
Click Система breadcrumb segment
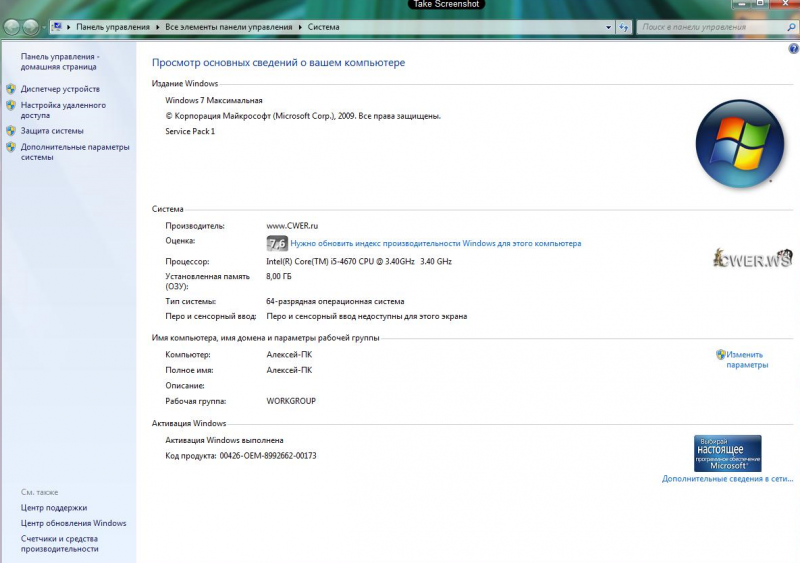(323, 27)
